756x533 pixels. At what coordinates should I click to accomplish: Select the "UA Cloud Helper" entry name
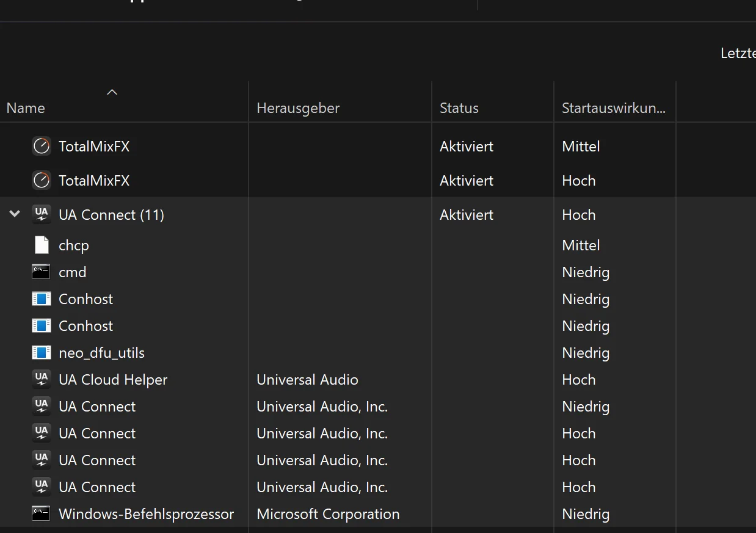(x=113, y=380)
